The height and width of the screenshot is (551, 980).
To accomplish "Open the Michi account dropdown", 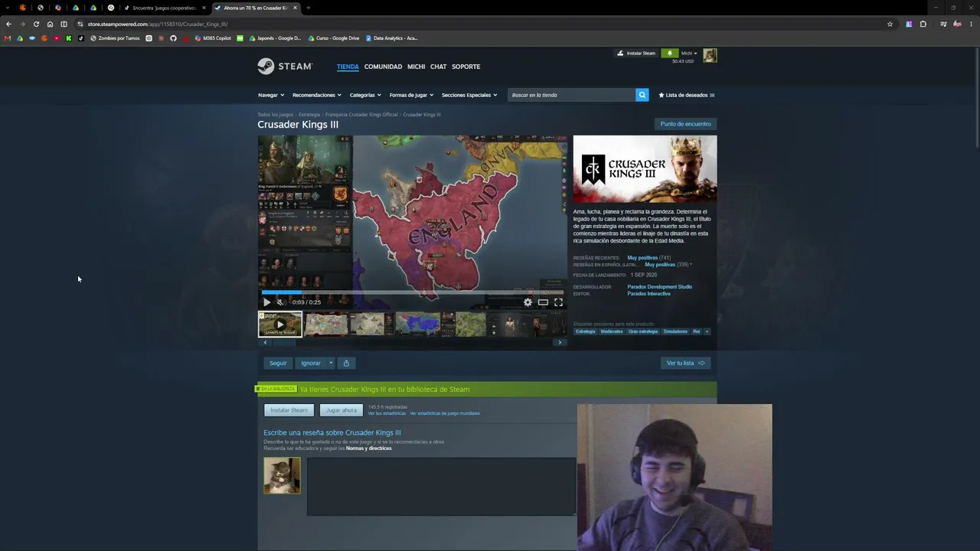I will tap(689, 53).
